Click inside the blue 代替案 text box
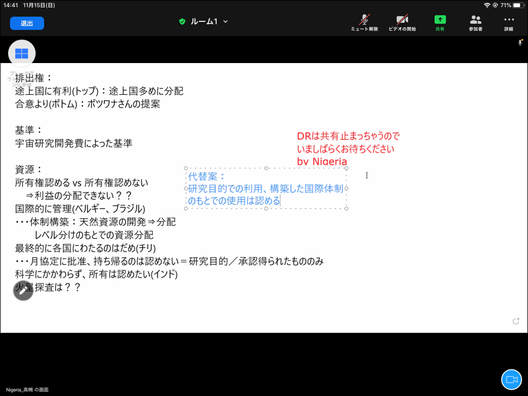The width and height of the screenshot is (528, 396). (266, 189)
